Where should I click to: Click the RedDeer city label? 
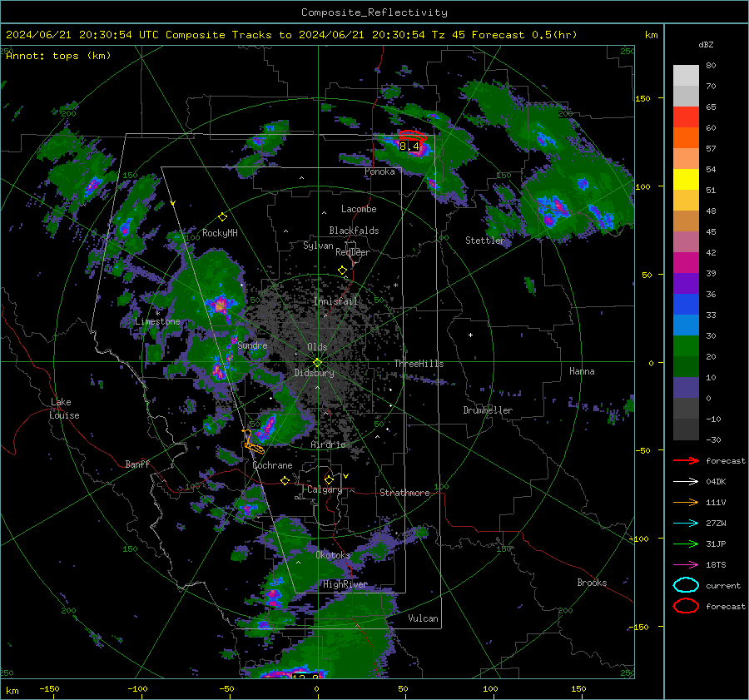(x=353, y=252)
